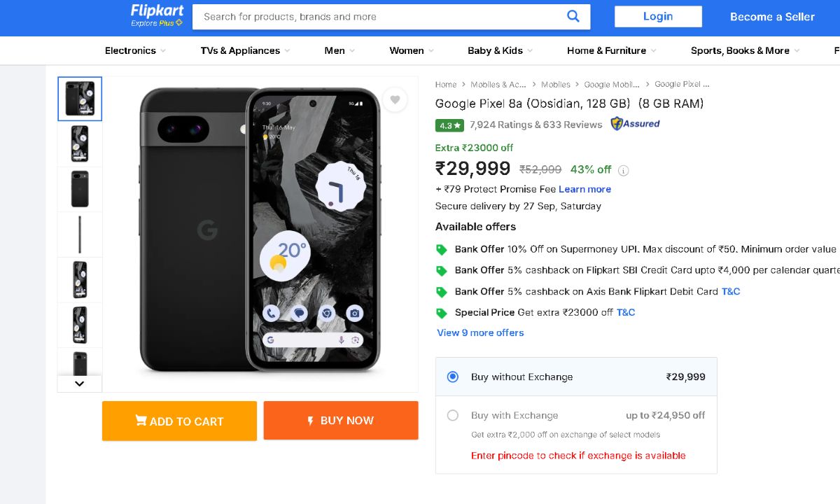Click the search magnifier icon
This screenshot has height=504, width=840.
[573, 17]
